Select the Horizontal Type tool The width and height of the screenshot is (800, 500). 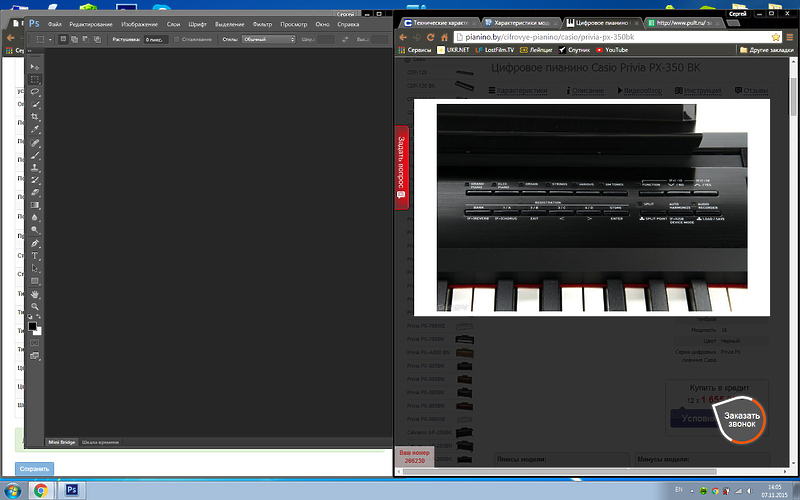click(x=35, y=256)
